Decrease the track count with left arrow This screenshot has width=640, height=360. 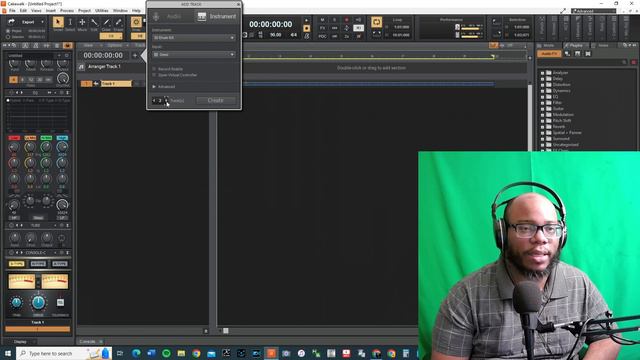[x=154, y=100]
